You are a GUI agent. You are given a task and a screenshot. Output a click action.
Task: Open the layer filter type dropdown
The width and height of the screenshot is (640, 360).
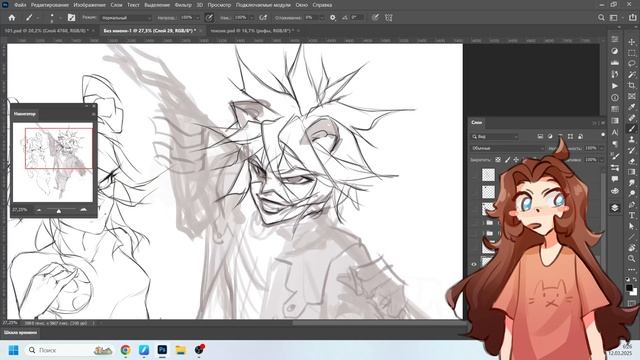tap(495, 136)
